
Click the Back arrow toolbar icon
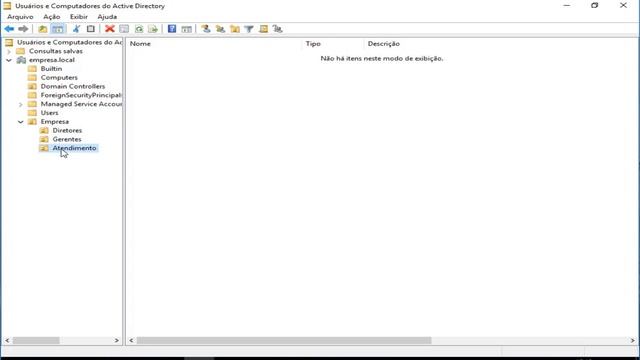coord(9,29)
